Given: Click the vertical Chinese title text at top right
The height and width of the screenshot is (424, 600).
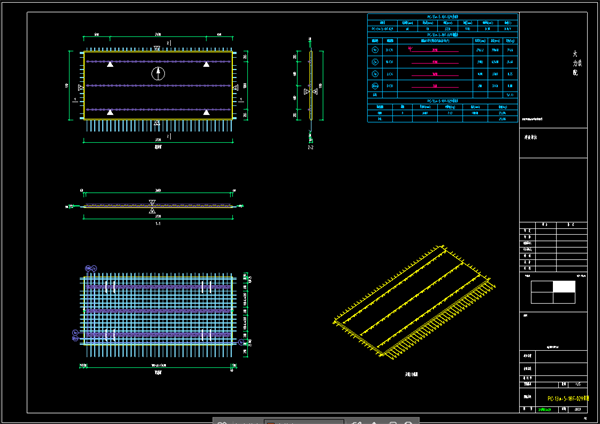Looking at the screenshot, I should (576, 63).
